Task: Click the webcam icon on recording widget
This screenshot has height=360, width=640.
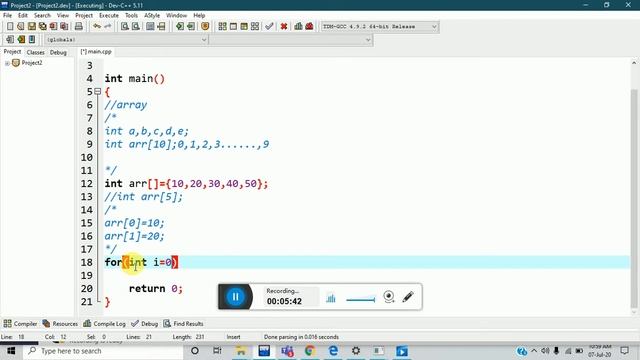Action: click(389, 297)
